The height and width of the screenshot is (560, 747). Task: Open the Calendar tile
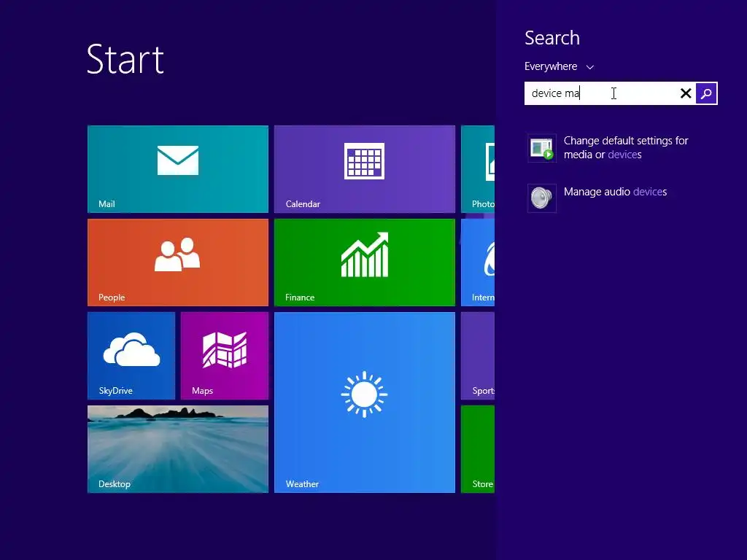point(365,169)
